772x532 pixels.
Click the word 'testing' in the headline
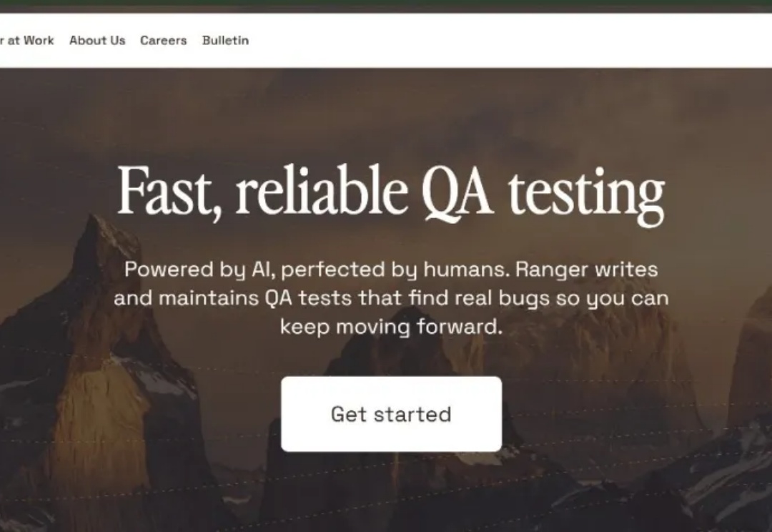(586, 192)
